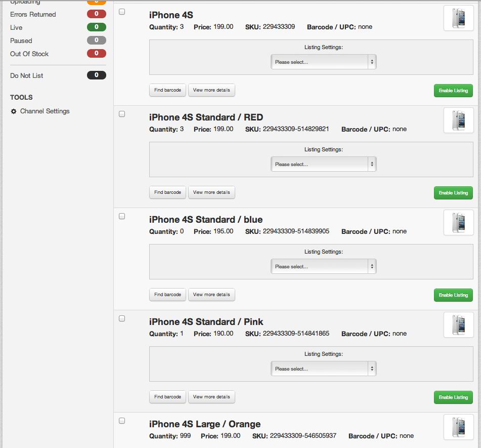
Task: Show the Live listings filter
Action: [x=16, y=28]
